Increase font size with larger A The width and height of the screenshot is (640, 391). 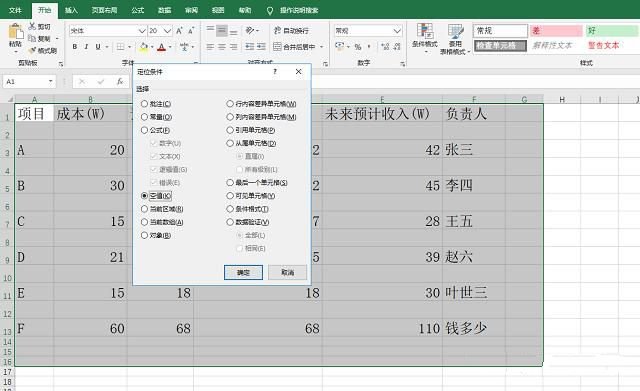coord(179,31)
